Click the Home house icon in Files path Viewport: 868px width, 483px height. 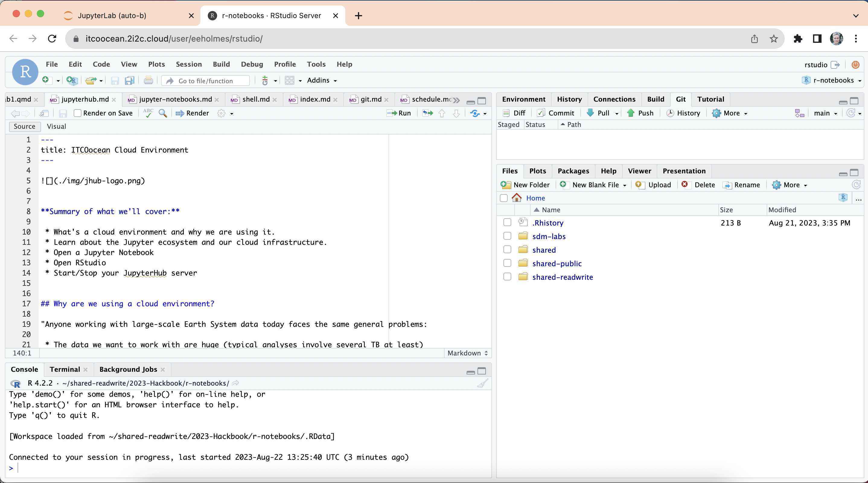click(x=517, y=197)
